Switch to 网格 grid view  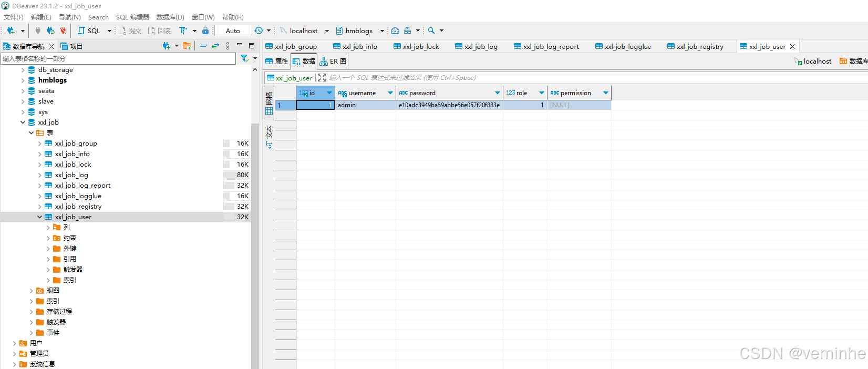[x=269, y=102]
